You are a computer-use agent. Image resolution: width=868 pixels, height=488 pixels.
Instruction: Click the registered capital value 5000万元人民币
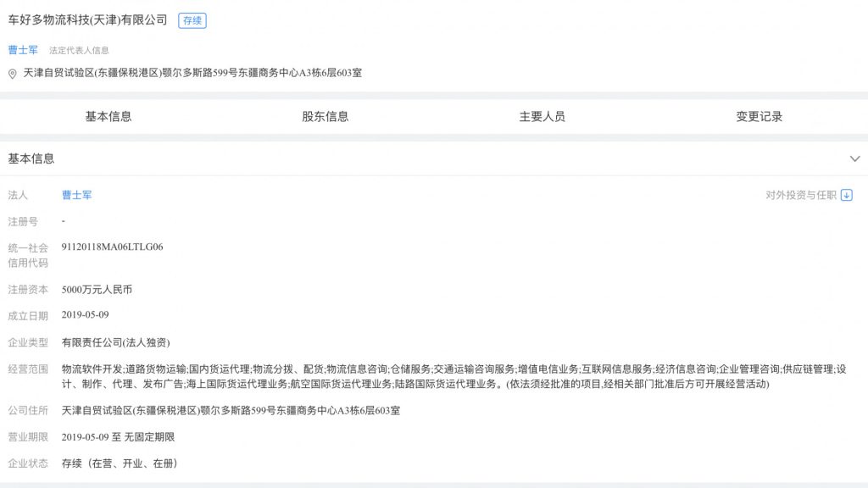coord(97,288)
